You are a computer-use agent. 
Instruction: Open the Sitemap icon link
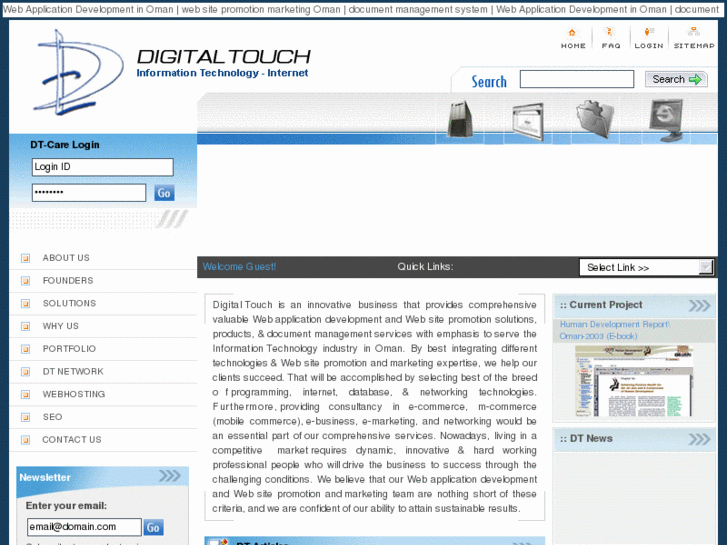[694, 38]
